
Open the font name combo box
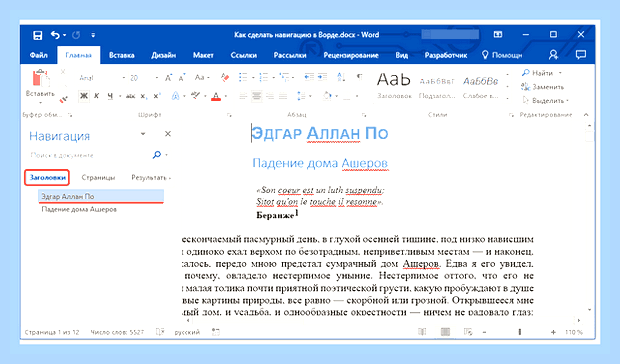tap(102, 78)
